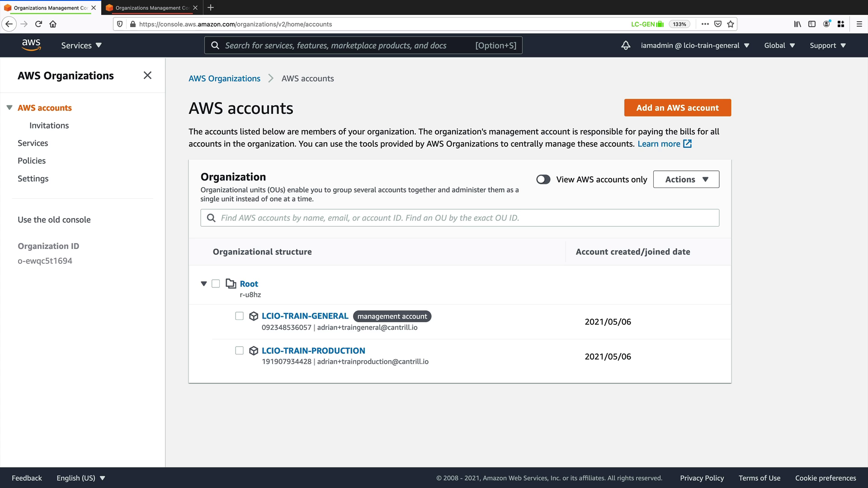Open the English (US) language dropdown
Screen dimensions: 868x488
click(81, 478)
